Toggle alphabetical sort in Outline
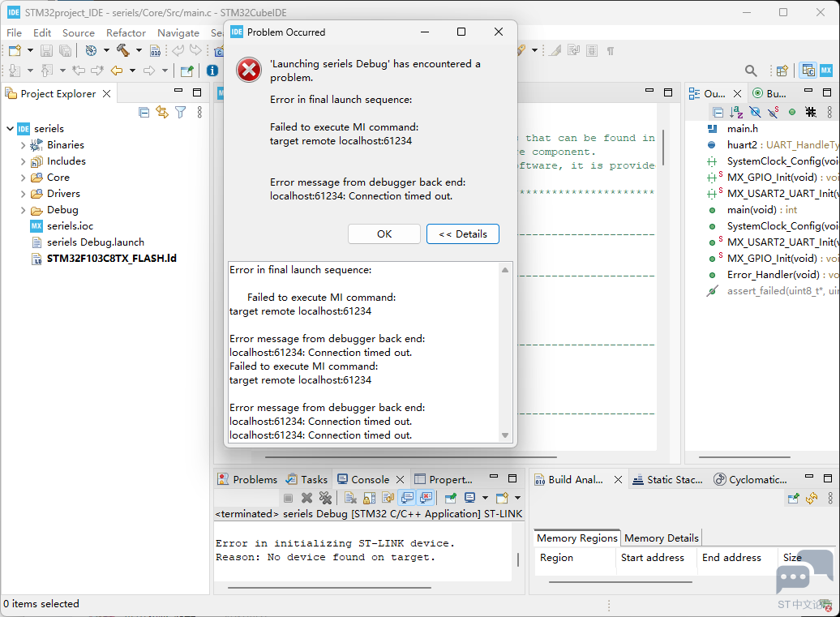The height and width of the screenshot is (617, 840). pos(736,112)
